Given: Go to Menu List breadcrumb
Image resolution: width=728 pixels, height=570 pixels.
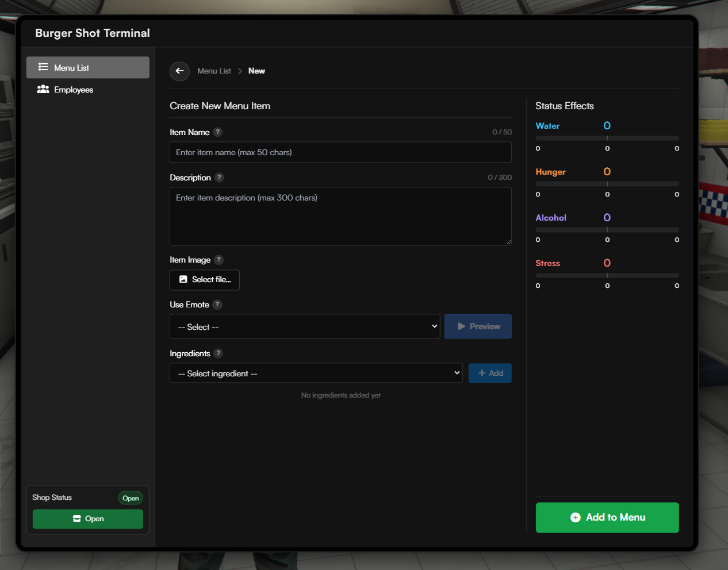Looking at the screenshot, I should coord(214,71).
